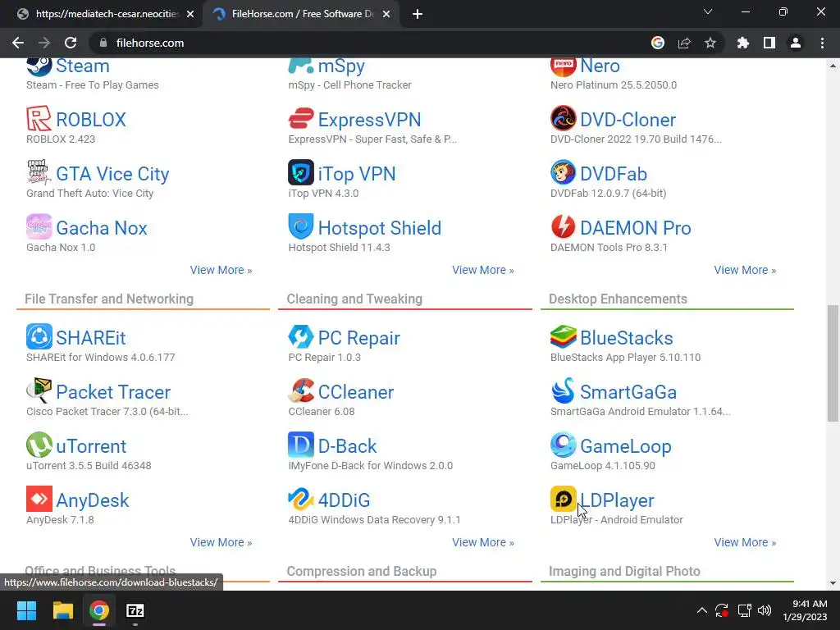
Task: Open the ExpressVPN logo icon
Action: tap(301, 118)
